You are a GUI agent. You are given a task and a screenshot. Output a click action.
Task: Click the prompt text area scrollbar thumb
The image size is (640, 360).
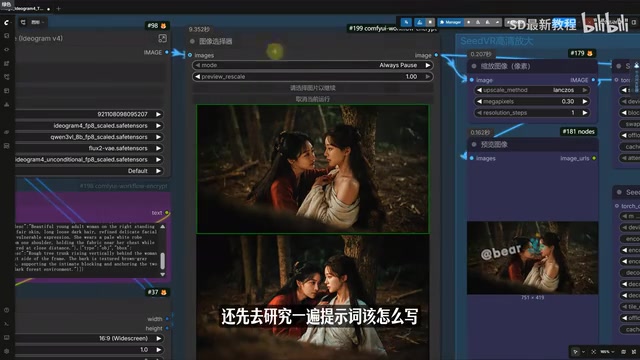[x=163, y=261]
